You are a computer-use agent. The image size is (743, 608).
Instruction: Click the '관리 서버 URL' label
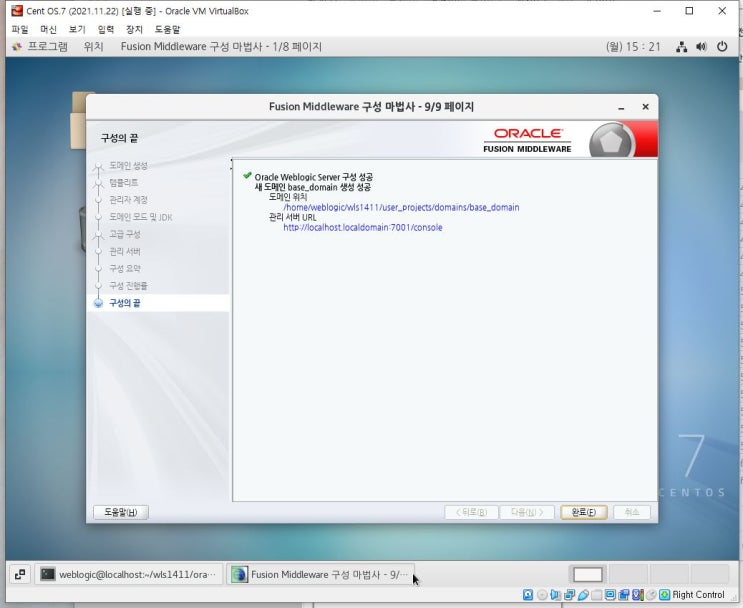292,217
